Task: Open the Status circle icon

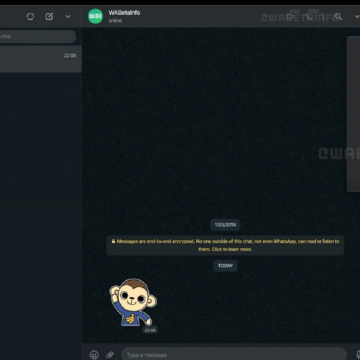Action: tap(30, 16)
